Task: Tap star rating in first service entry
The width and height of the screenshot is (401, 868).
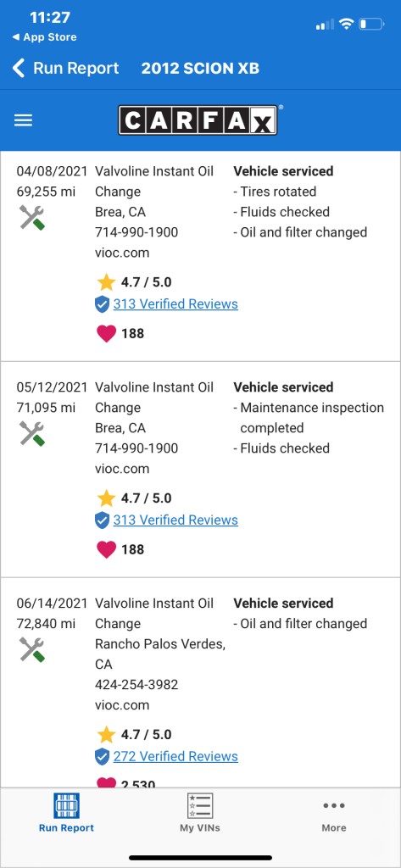Action: [x=135, y=282]
